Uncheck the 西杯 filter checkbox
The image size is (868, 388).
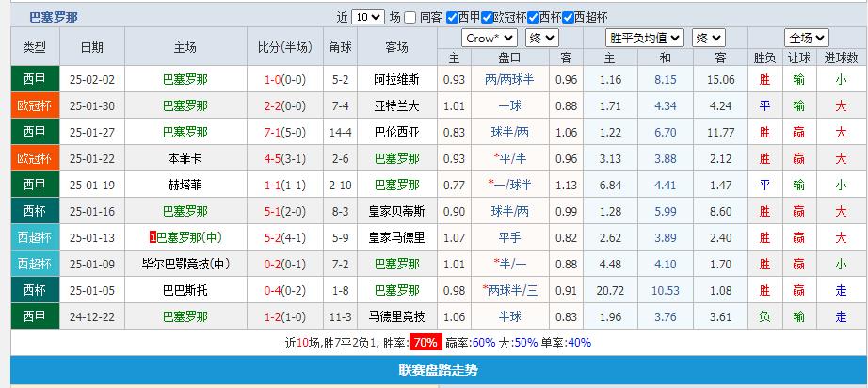coord(534,17)
